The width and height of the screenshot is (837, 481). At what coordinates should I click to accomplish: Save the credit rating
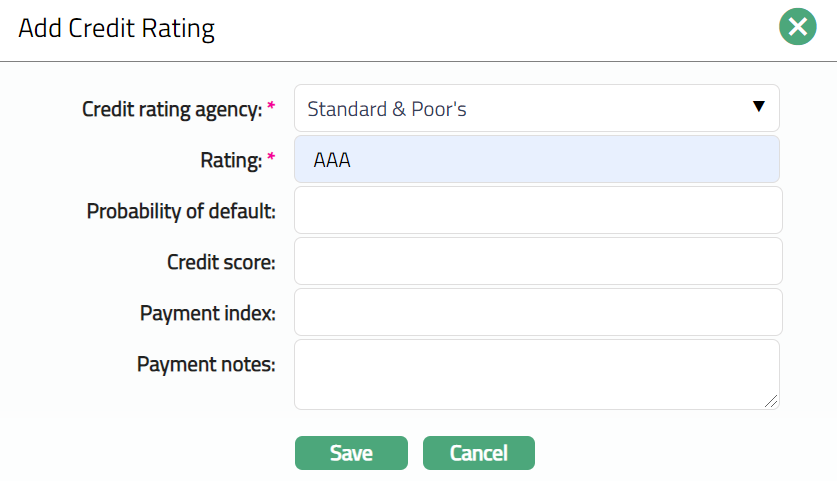coord(351,453)
